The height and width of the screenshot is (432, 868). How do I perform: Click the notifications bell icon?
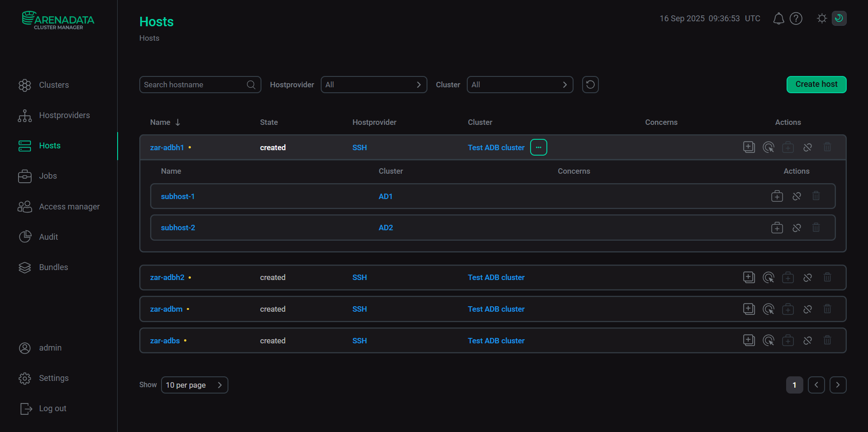pos(778,19)
